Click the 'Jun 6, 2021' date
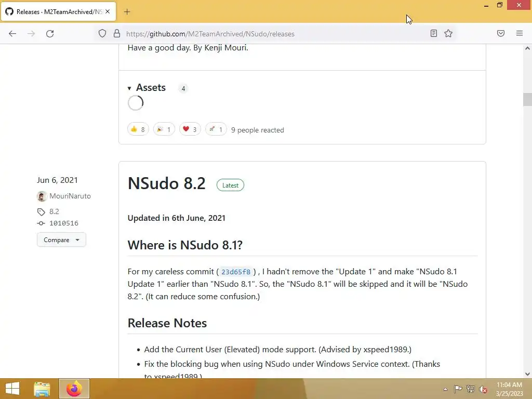 [x=57, y=180]
